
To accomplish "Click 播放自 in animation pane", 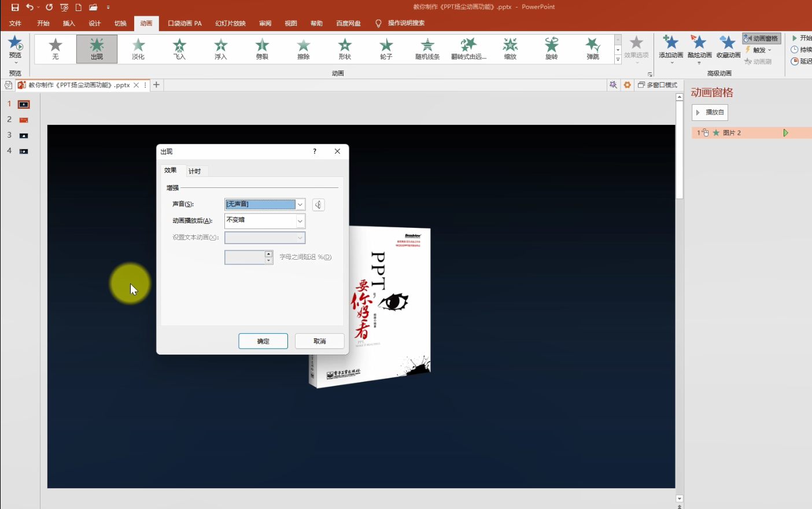I will pos(710,112).
